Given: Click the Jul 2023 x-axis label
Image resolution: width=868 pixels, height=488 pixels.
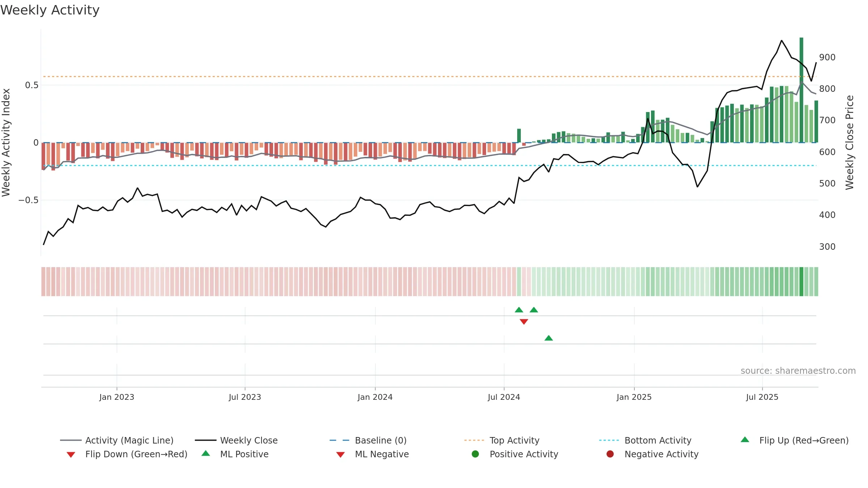Looking at the screenshot, I should pos(245,397).
